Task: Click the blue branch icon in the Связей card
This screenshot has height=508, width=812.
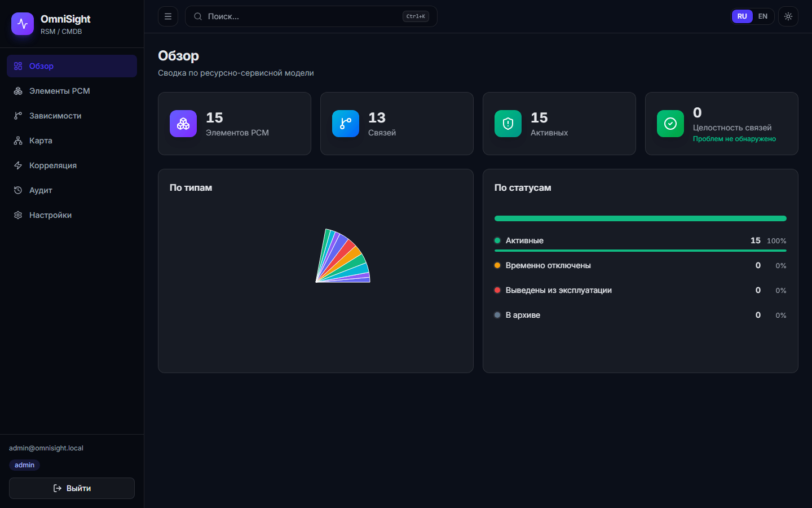Action: click(346, 124)
